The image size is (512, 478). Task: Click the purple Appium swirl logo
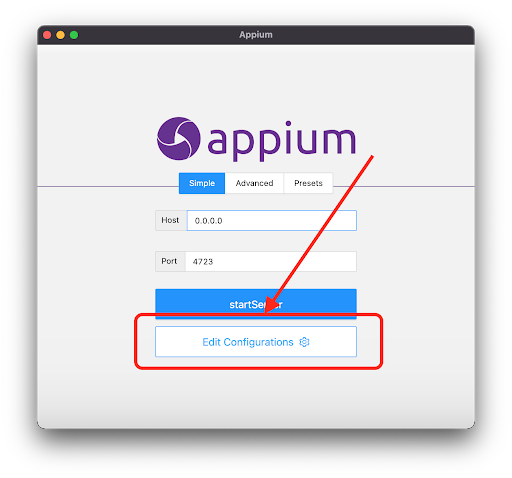tap(179, 138)
